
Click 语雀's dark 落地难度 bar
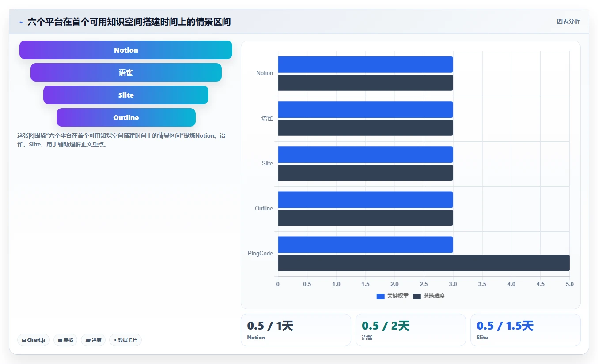(365, 128)
